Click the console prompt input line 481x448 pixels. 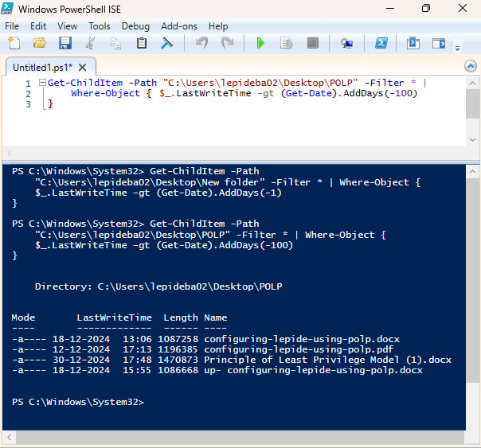click(x=239, y=403)
